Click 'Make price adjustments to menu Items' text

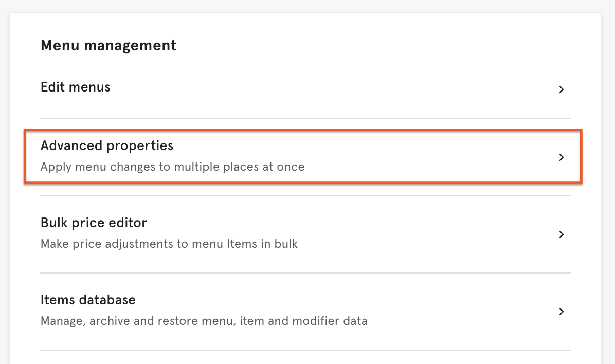pos(169,244)
